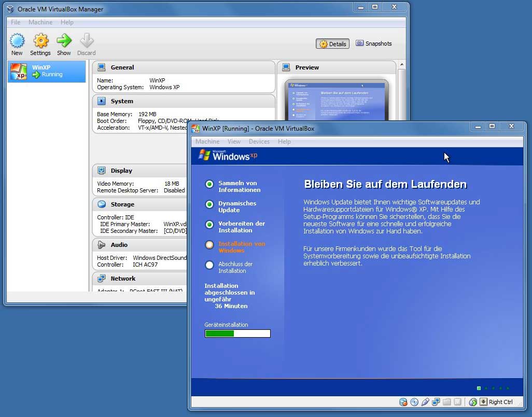
Task: Click the Details button
Action: 332,44
